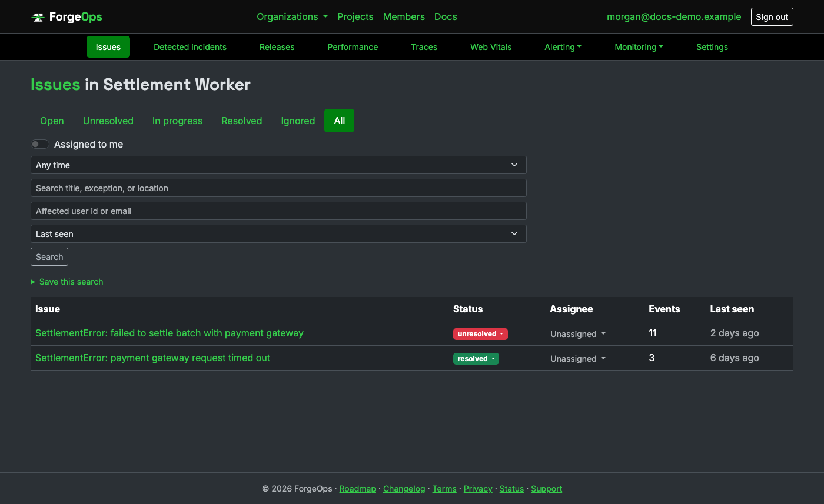Open the unresolved status badge dropdown

click(x=480, y=334)
